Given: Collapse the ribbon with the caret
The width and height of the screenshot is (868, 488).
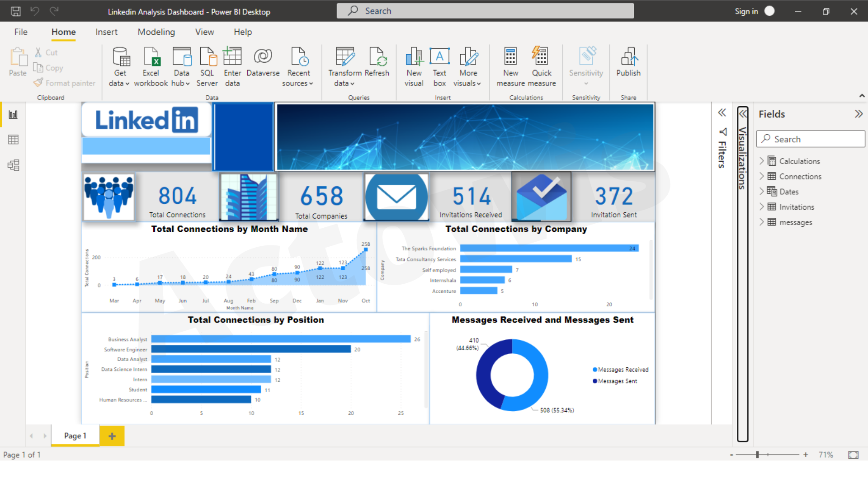Looking at the screenshot, I should [x=862, y=96].
